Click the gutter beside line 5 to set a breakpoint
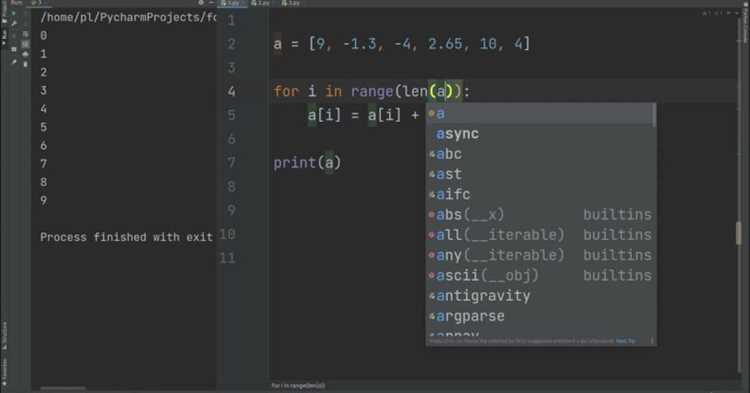 254,115
